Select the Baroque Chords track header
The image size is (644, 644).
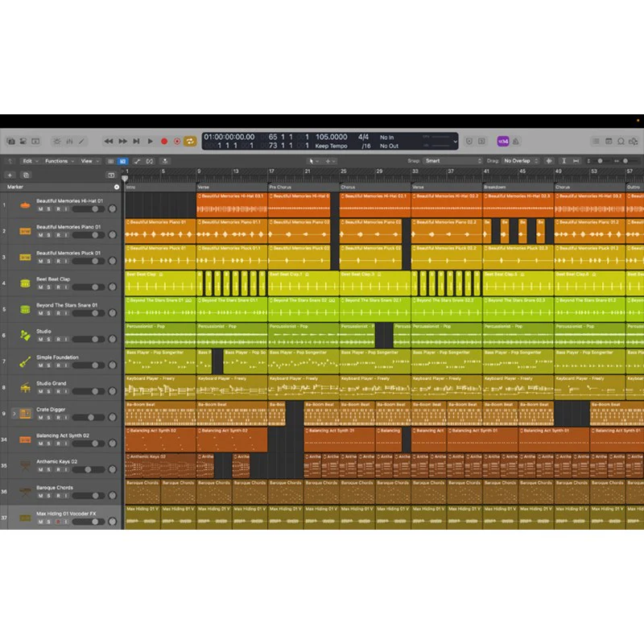tap(61, 492)
